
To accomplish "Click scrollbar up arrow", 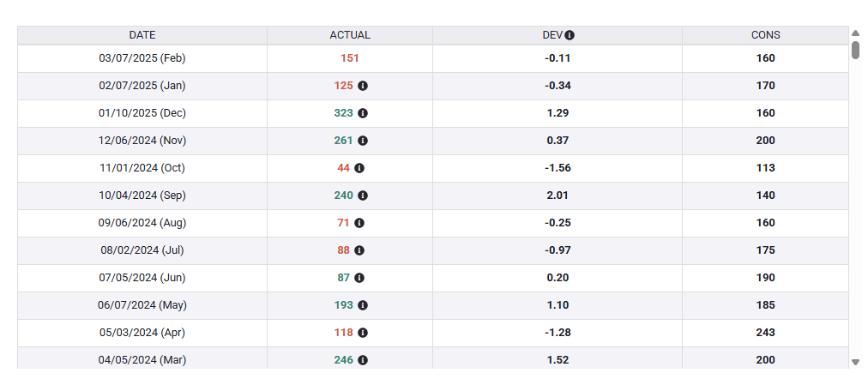I will coord(855,33).
